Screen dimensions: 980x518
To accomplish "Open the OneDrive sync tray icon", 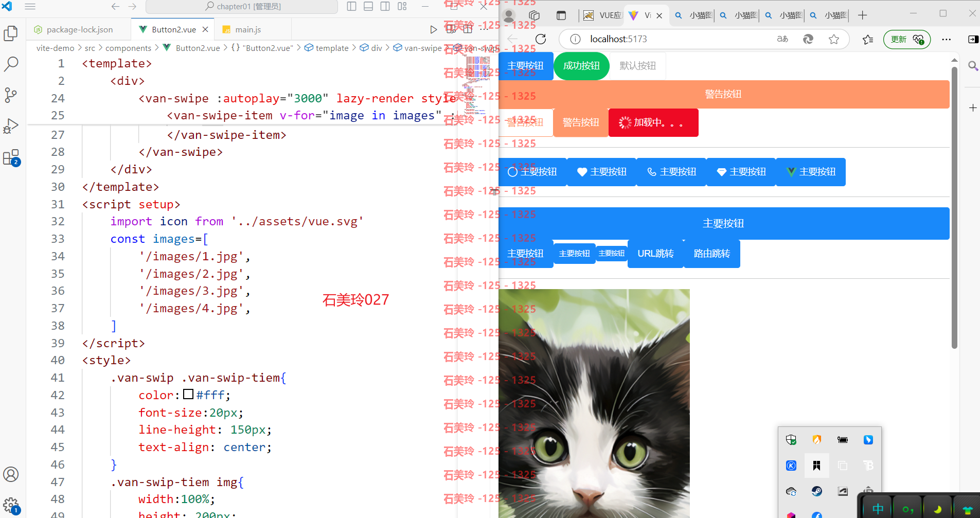I will [x=791, y=491].
